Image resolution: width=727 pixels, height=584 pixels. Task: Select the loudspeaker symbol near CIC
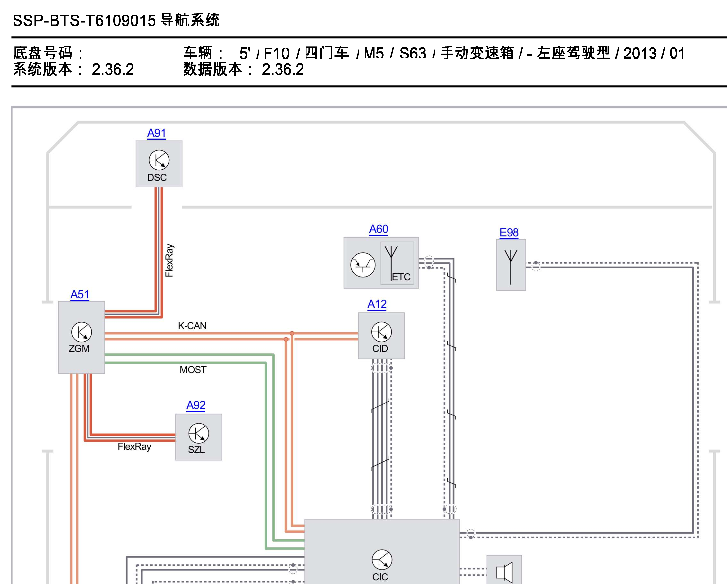[x=504, y=570]
